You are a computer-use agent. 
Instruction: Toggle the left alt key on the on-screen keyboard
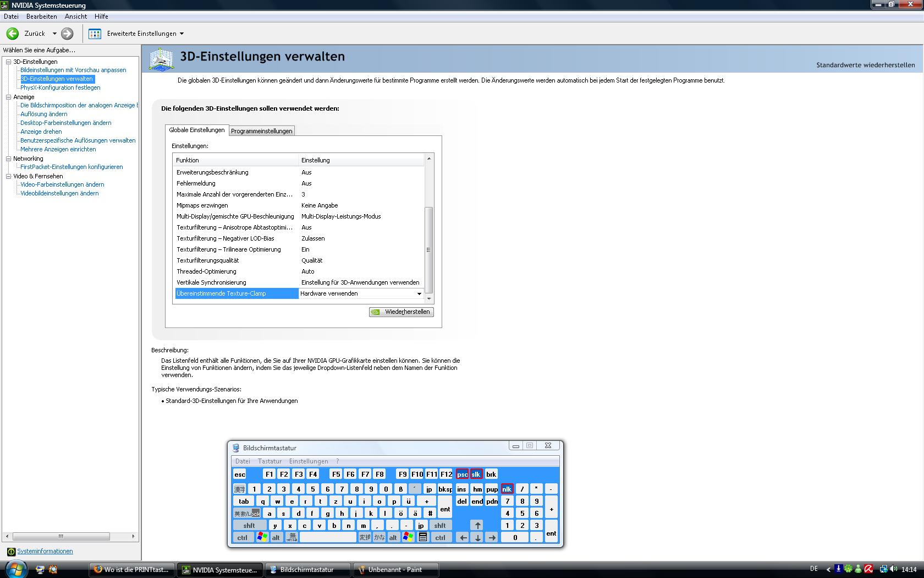[276, 537]
